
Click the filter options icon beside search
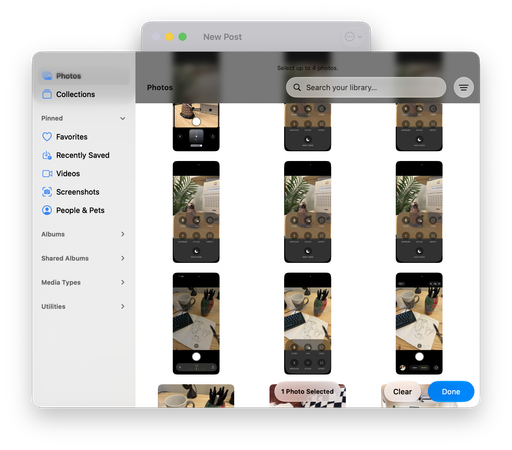coord(463,88)
